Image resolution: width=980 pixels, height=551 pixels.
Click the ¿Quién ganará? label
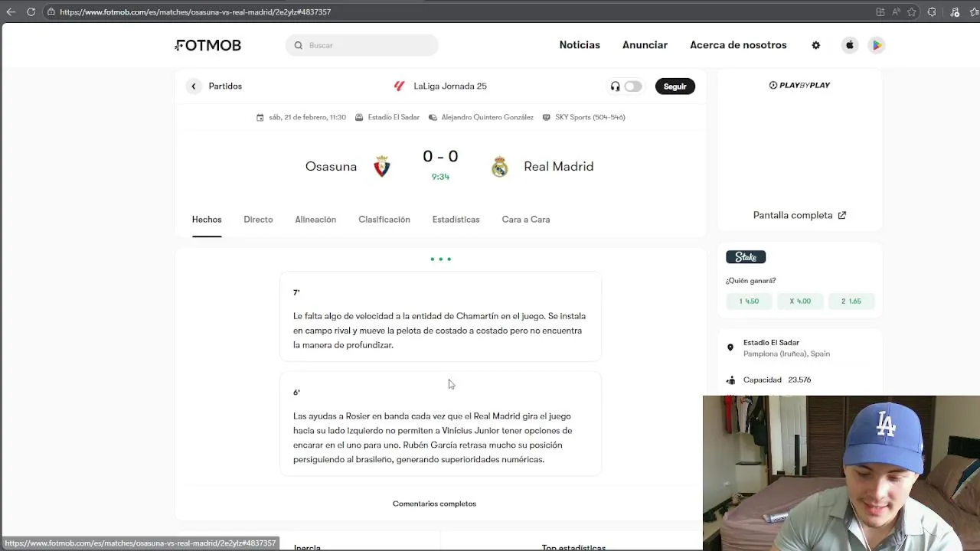(751, 281)
